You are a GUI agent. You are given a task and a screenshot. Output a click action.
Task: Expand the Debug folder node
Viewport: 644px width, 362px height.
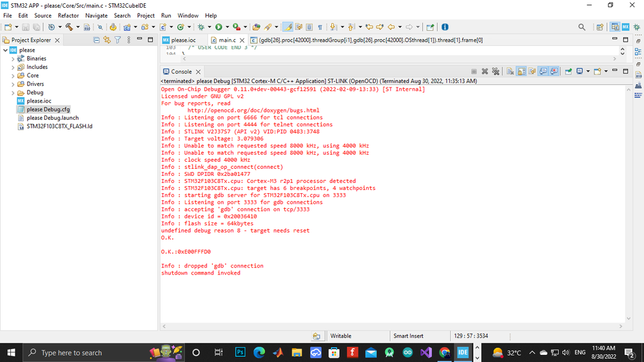tap(13, 93)
